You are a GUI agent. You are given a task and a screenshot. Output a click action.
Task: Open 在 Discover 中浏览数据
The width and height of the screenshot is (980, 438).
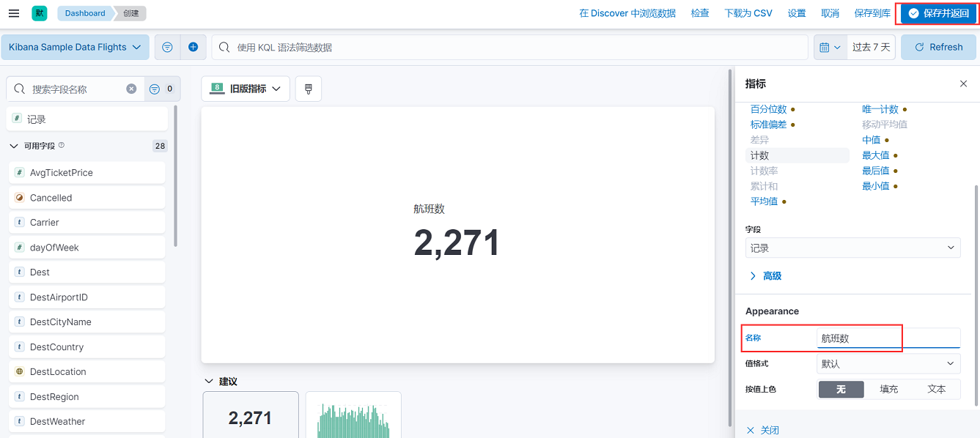click(x=627, y=13)
